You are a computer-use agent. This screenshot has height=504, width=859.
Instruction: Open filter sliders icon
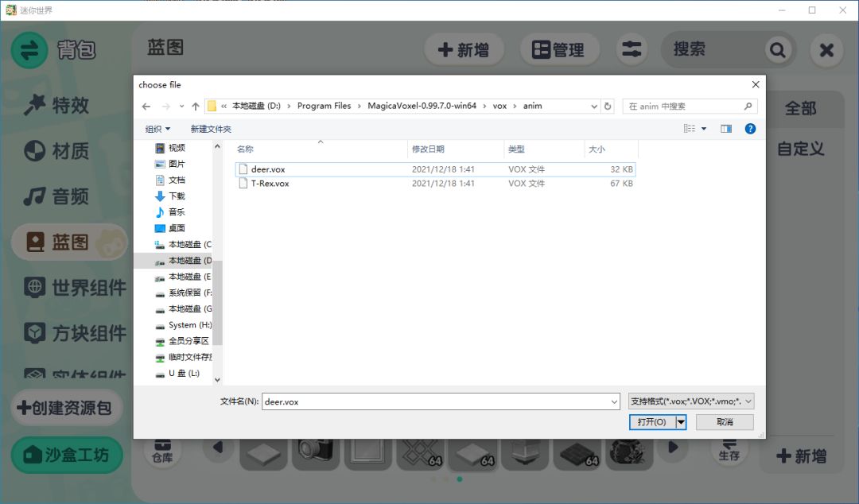(632, 50)
